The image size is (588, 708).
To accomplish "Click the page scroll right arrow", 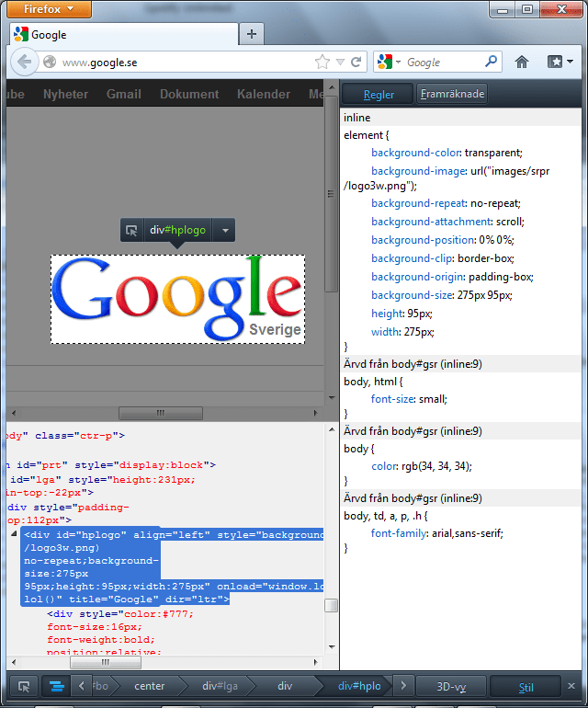I will tap(315, 413).
